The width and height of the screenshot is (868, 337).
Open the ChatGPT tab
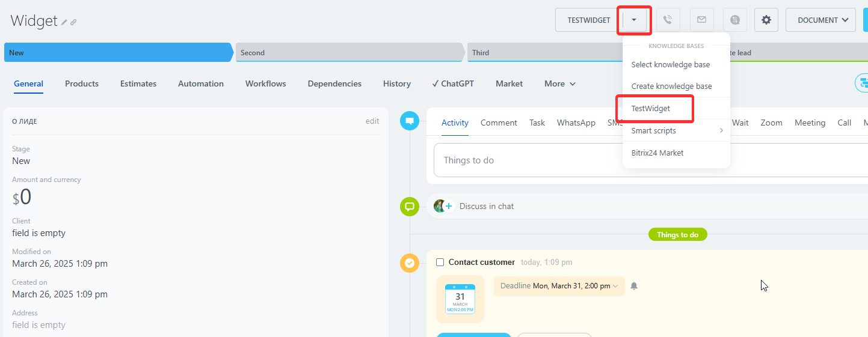(453, 83)
